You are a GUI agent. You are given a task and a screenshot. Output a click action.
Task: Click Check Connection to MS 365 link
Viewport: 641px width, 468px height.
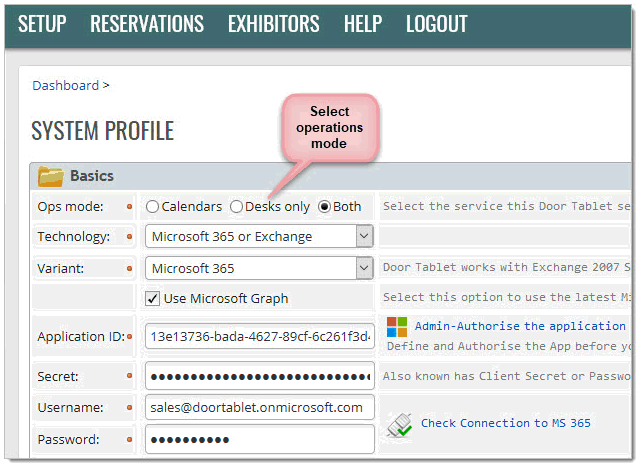coord(506,423)
